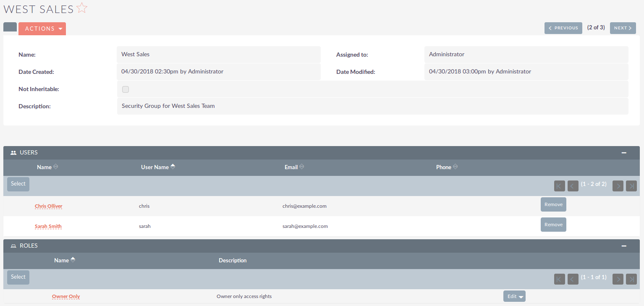The width and height of the screenshot is (644, 306).
Task: Open the Edit dropdown for Owner Only role
Action: [514, 296]
